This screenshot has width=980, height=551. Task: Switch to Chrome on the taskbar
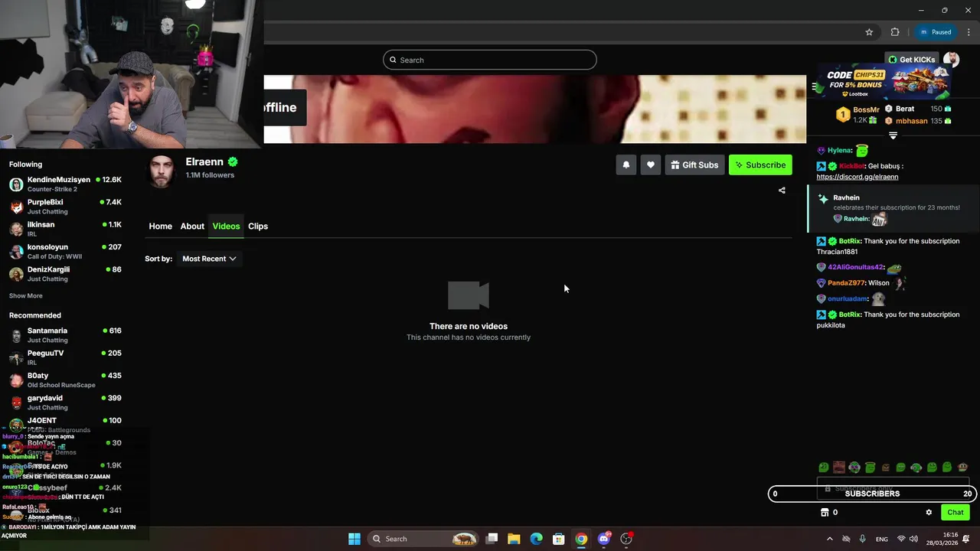coord(581,539)
